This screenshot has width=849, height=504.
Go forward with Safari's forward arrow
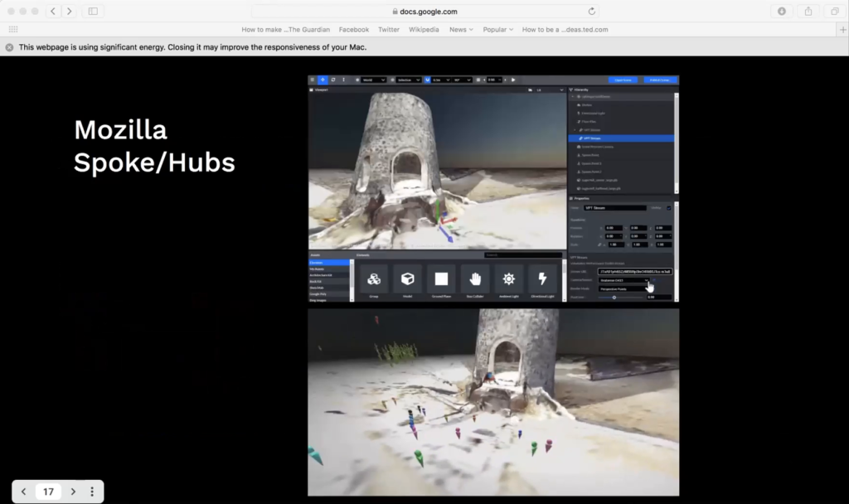click(69, 11)
